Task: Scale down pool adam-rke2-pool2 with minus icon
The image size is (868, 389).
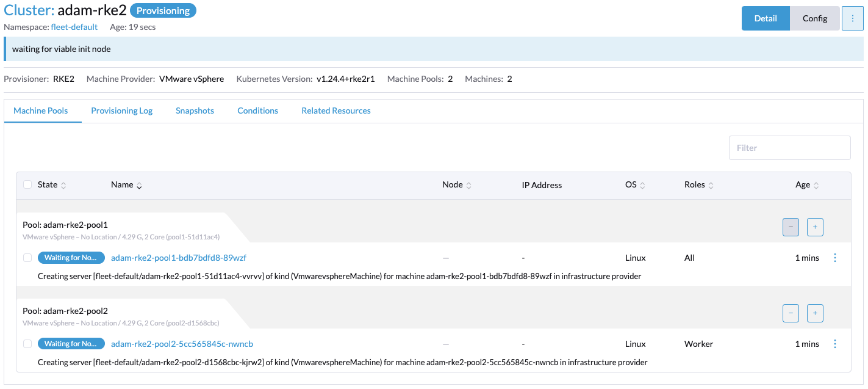Action: (x=791, y=313)
